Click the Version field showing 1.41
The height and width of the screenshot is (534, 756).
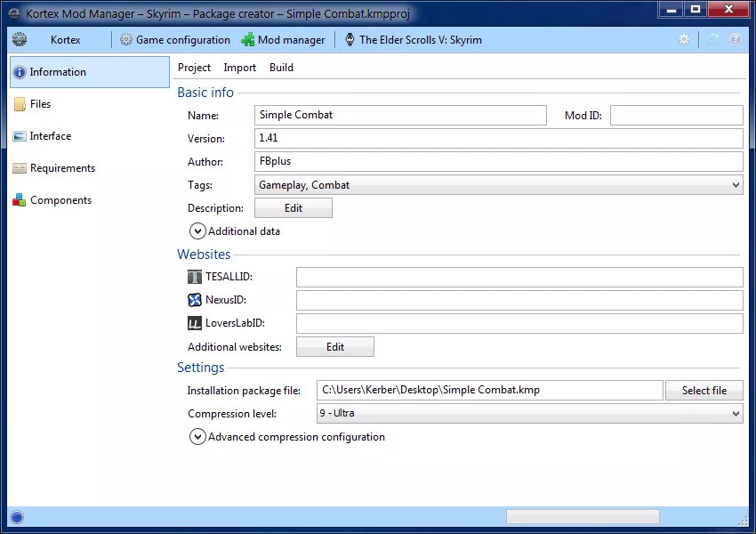(499, 139)
